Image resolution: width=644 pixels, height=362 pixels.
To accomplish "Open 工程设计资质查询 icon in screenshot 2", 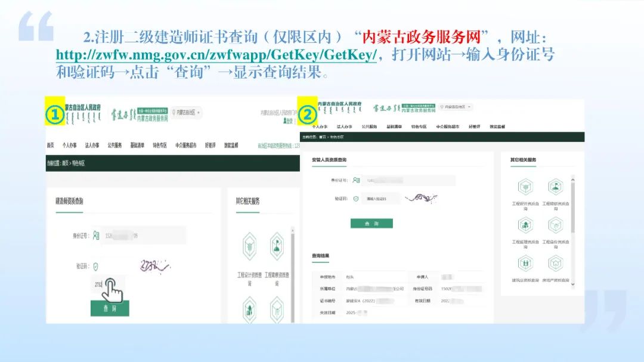I will [525, 187].
